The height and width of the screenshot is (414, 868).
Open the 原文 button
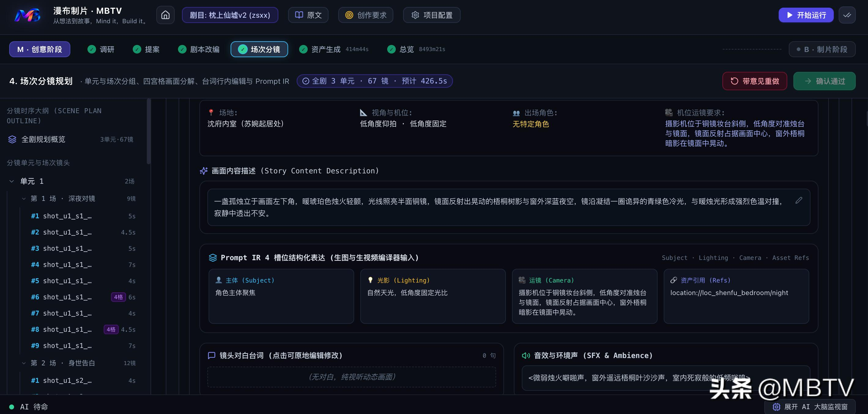tap(308, 15)
